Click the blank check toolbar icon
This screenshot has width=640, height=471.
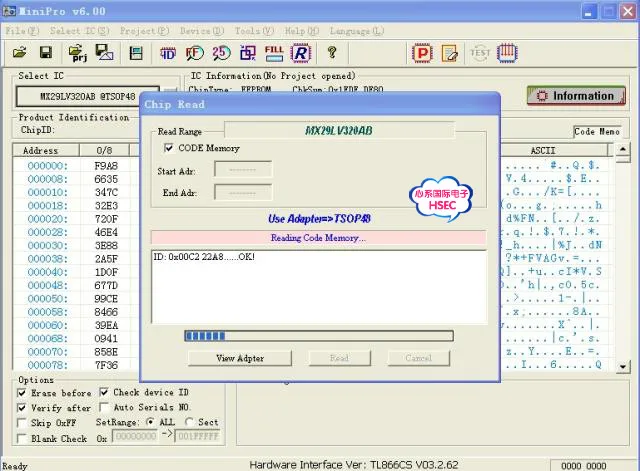[x=248, y=53]
